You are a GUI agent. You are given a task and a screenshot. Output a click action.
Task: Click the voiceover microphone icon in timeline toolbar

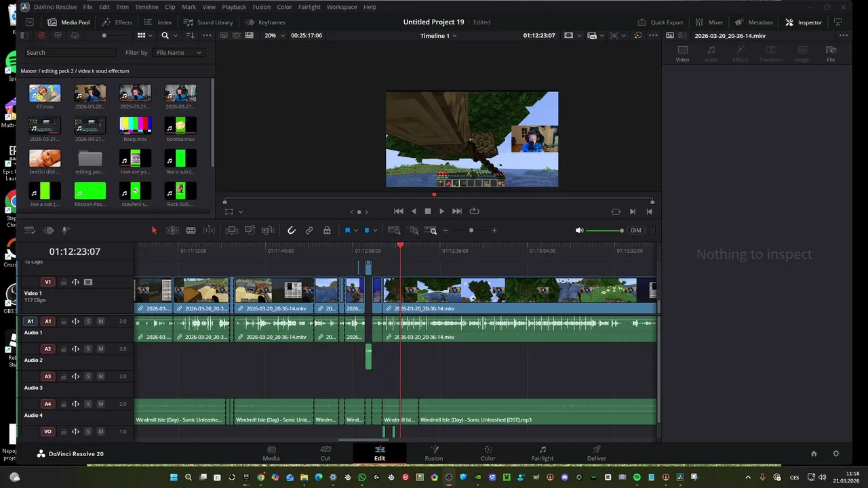click(x=66, y=230)
